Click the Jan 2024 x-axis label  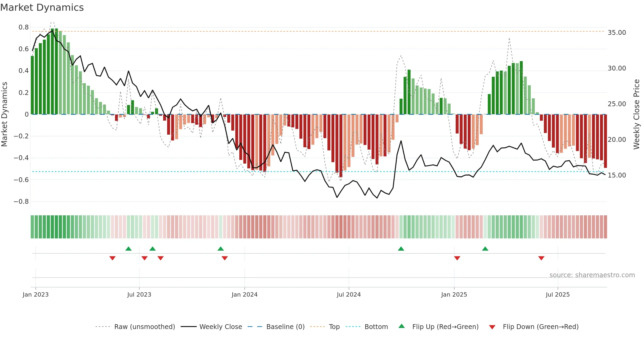[x=245, y=295]
